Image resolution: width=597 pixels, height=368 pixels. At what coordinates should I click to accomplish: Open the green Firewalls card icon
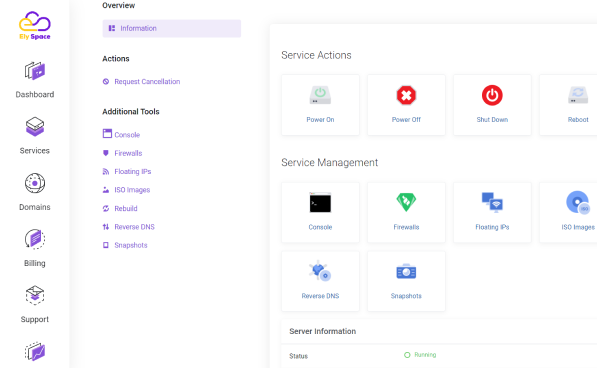tap(406, 202)
